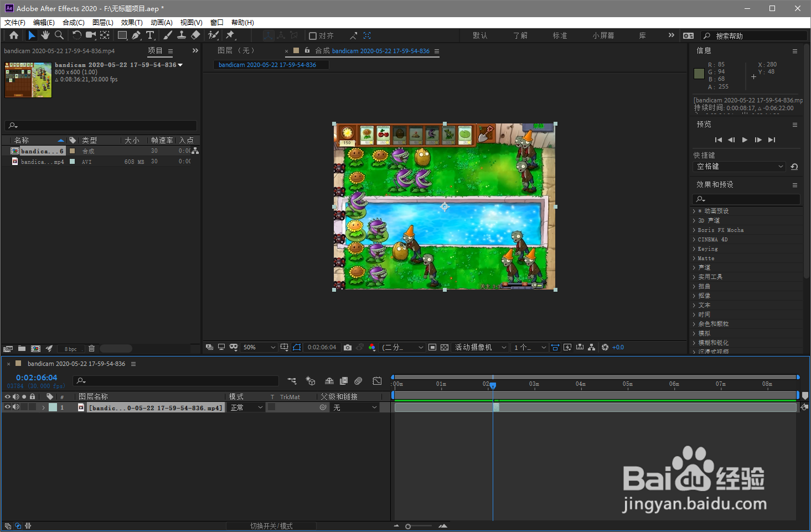The width and height of the screenshot is (811, 532).
Task: Expand layer 1 properties twirl arrow
Action: [43, 407]
